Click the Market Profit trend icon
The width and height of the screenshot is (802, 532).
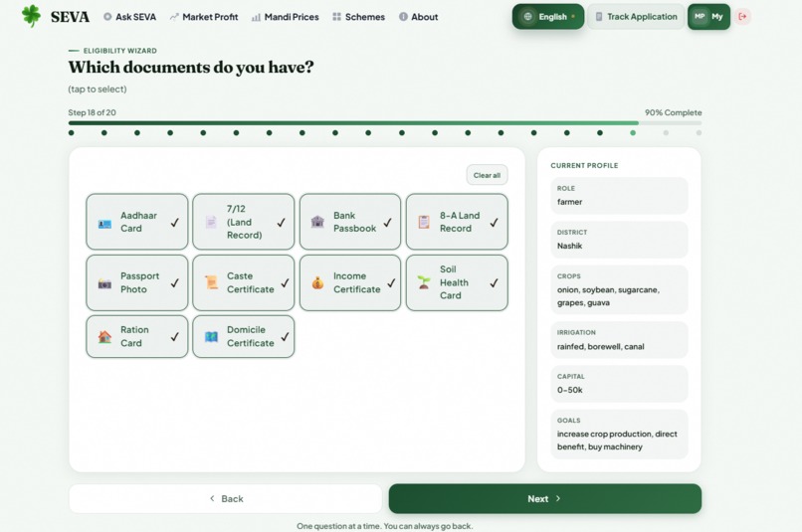[174, 17]
